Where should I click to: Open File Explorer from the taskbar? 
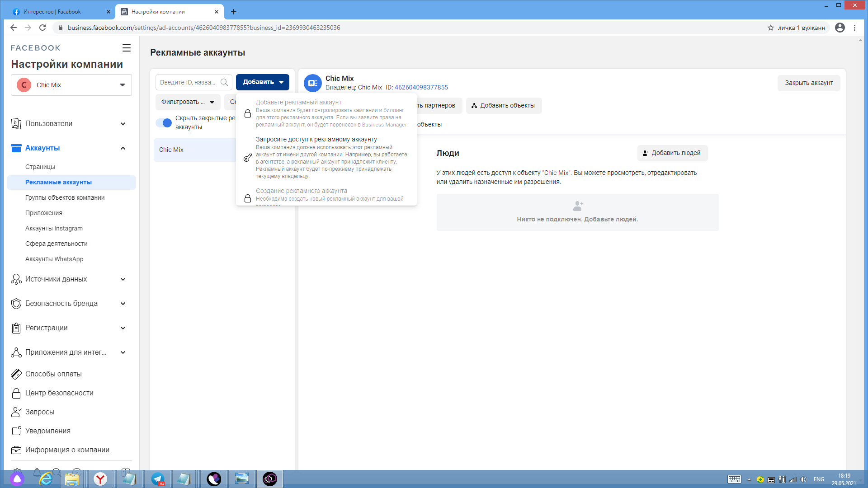click(x=72, y=479)
